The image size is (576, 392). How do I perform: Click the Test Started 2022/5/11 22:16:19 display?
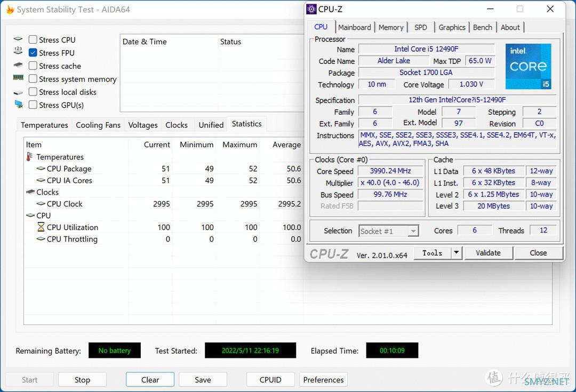[x=250, y=350]
